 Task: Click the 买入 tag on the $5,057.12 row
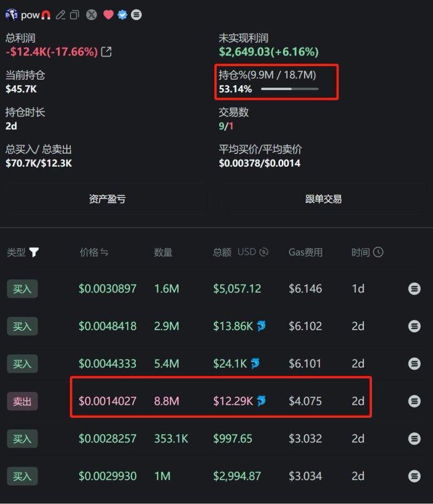point(22,289)
